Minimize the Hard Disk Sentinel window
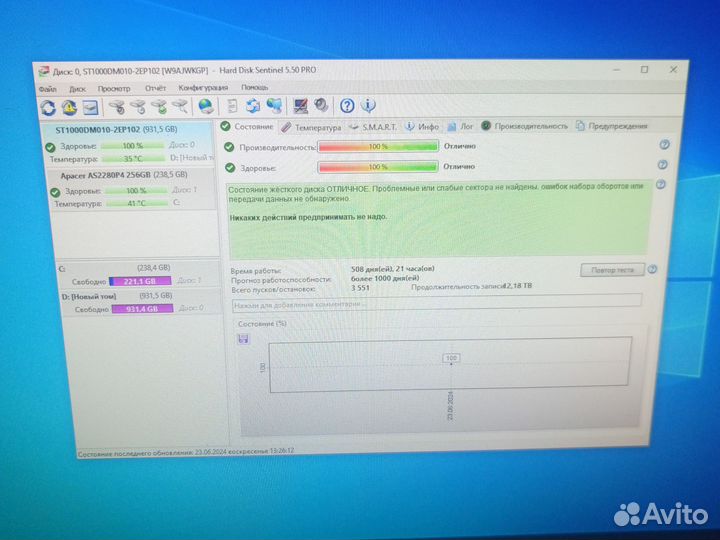720x540 pixels. click(616, 70)
